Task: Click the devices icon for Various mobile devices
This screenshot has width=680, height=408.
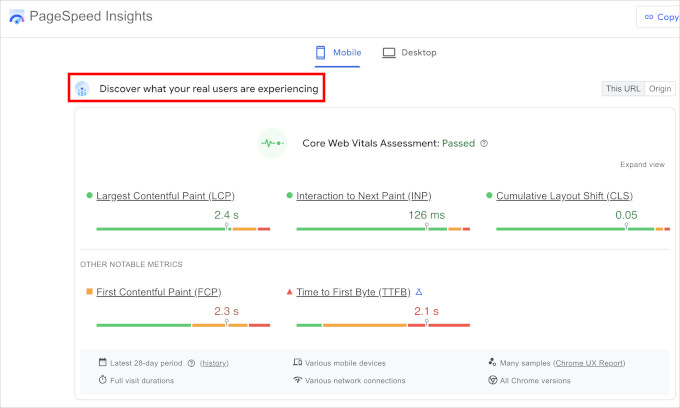Action: (298, 362)
